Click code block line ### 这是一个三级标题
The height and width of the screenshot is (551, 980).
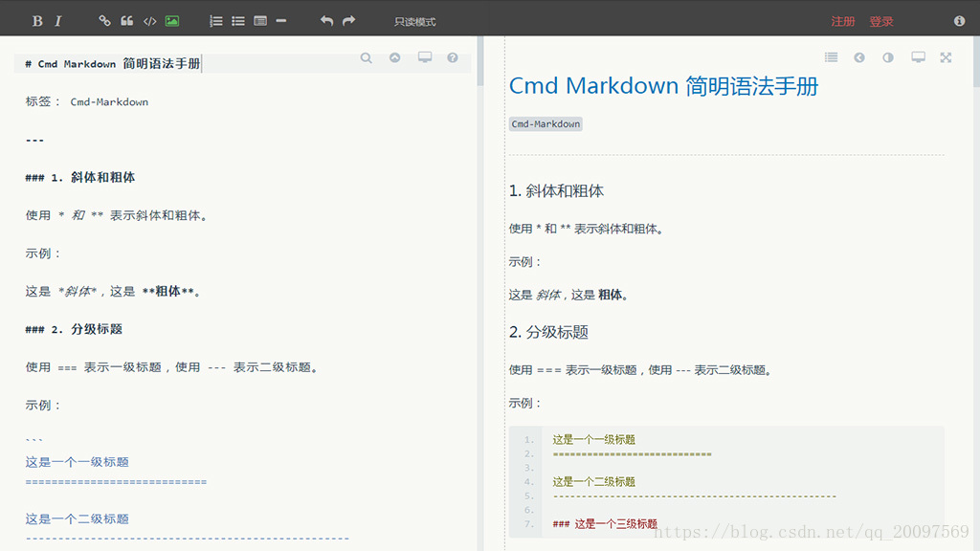click(x=605, y=524)
